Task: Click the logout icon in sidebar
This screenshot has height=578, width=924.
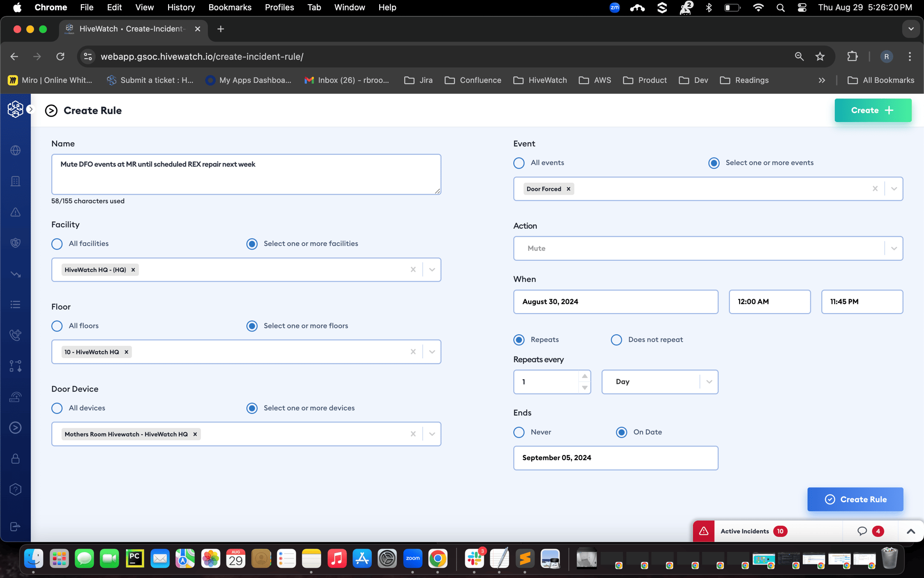Action: click(15, 527)
